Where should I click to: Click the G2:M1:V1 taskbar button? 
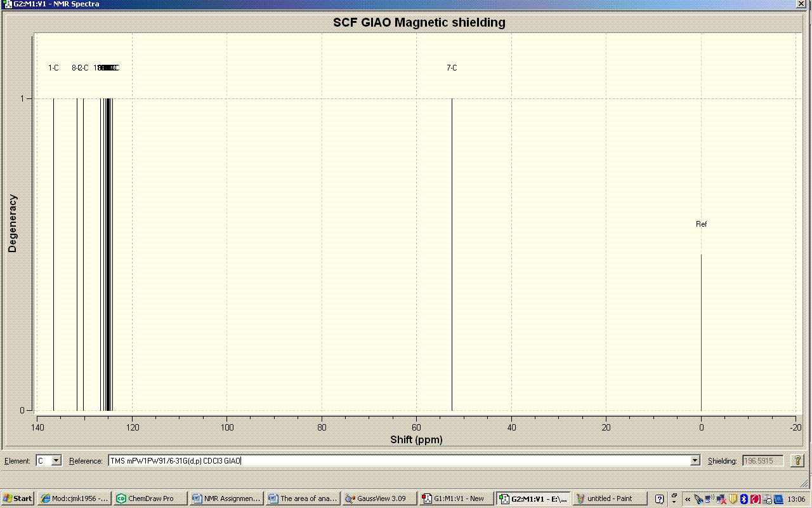point(533,498)
